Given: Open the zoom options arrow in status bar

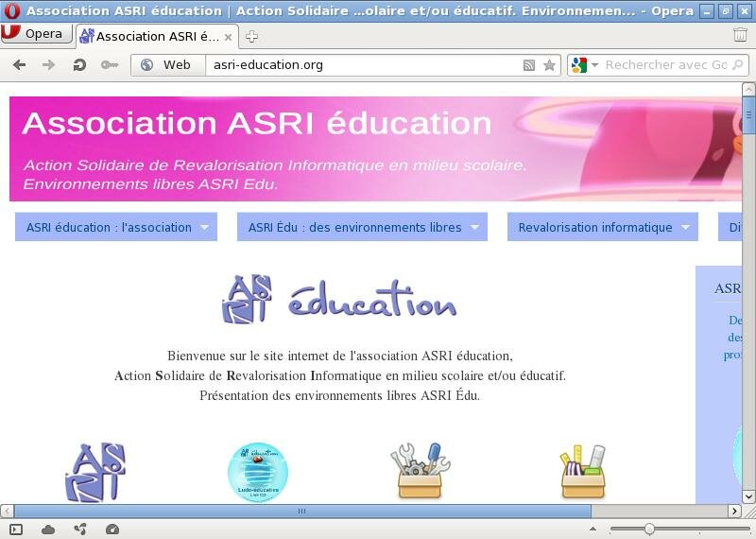Looking at the screenshot, I should 593,530.
